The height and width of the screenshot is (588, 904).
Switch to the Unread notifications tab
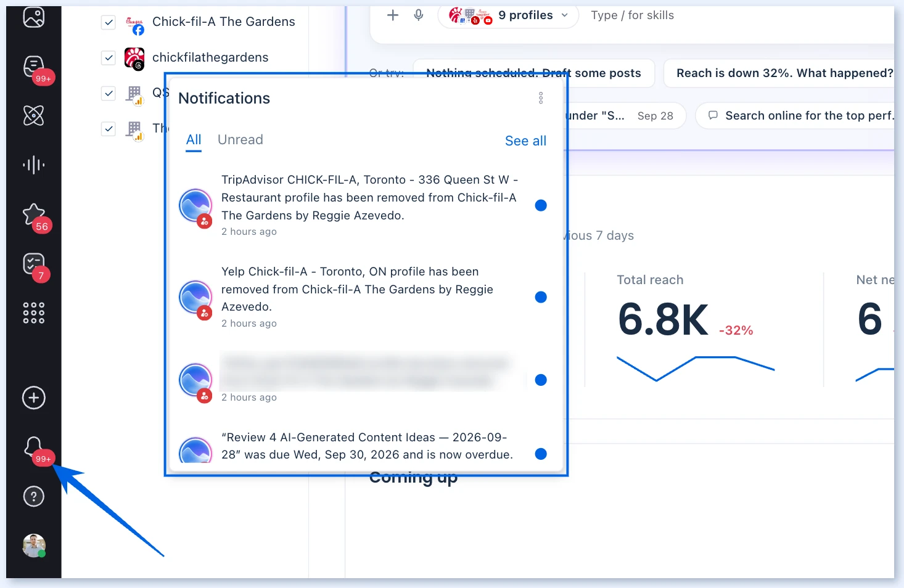click(240, 140)
